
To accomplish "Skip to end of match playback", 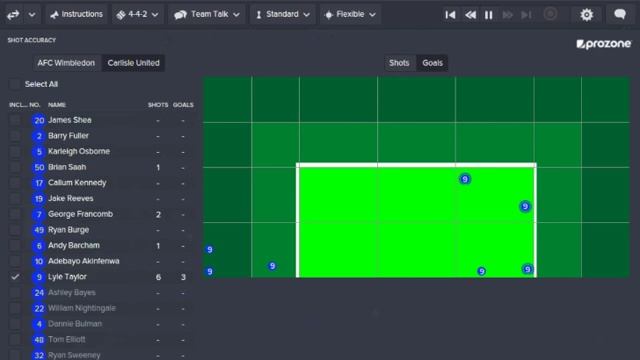I will pyautogui.click(x=526, y=15).
